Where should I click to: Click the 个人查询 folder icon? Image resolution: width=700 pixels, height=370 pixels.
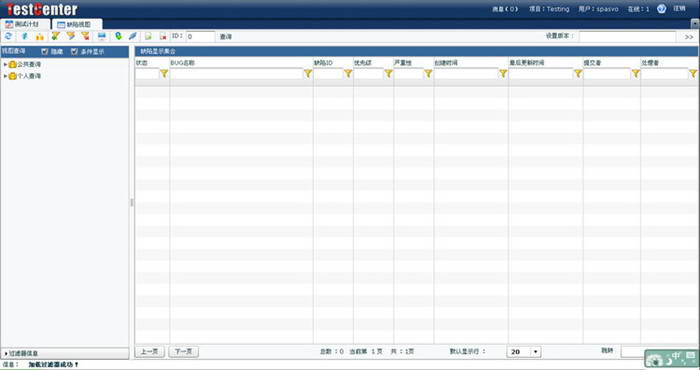click(x=12, y=76)
